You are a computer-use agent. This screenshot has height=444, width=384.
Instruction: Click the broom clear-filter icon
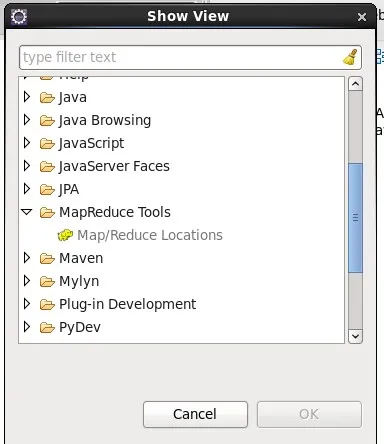click(350, 57)
